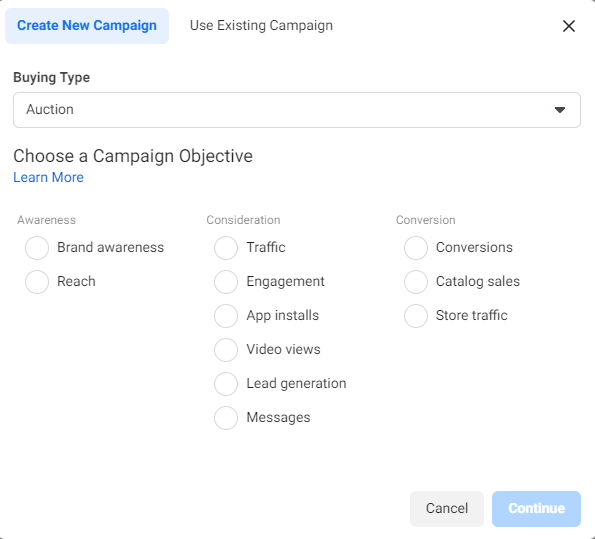Viewport: 595px width, 539px height.
Task: Select the Reach objective
Action: 37,282
